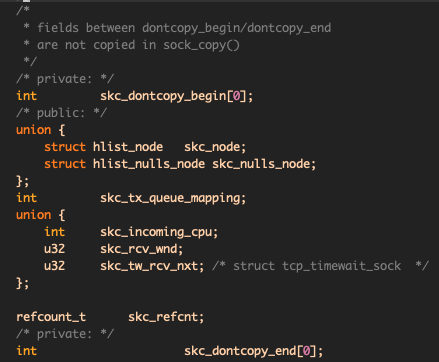The height and width of the screenshot is (362, 439).
Task: Click the last 'private:' comment
Action: (65, 334)
